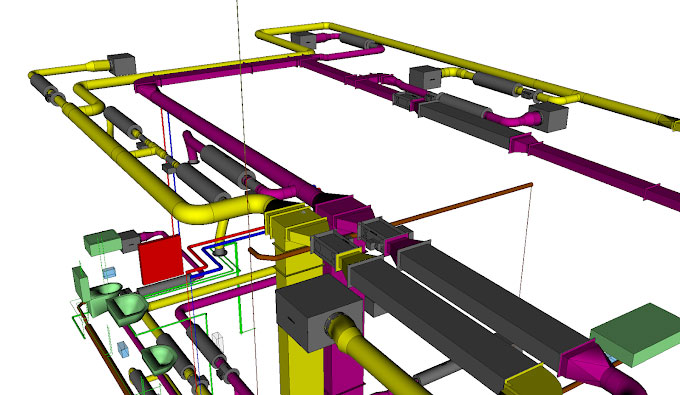Pick the gray box at top center loop
The width and height of the screenshot is (680, 395).
click(304, 39)
